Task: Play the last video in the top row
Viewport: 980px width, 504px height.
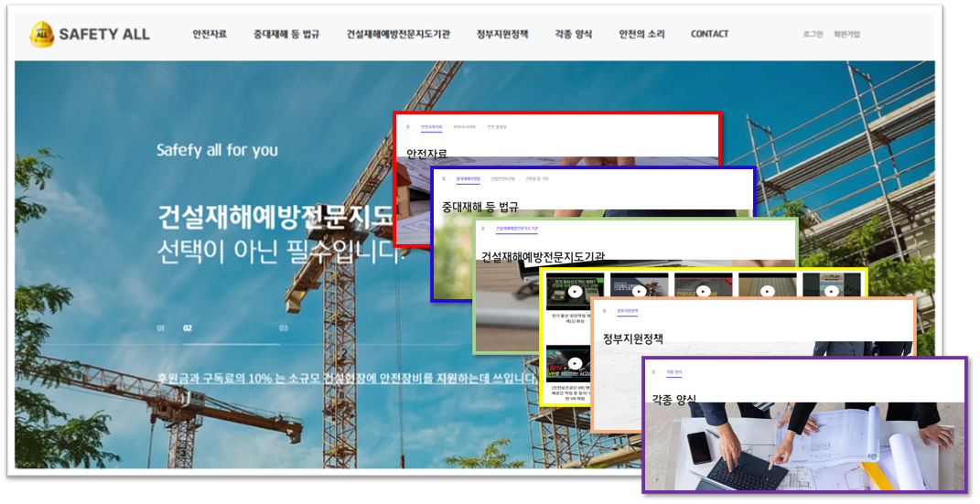Action: [x=831, y=292]
